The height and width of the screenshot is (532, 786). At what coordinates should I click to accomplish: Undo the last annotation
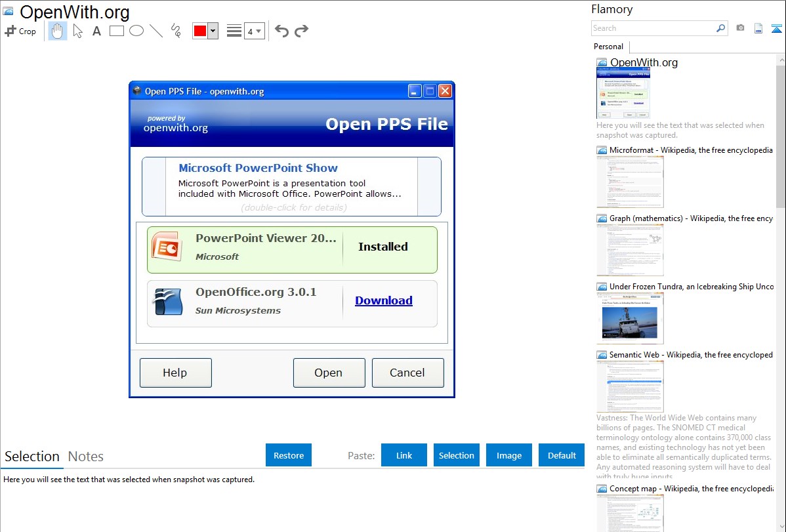click(281, 31)
